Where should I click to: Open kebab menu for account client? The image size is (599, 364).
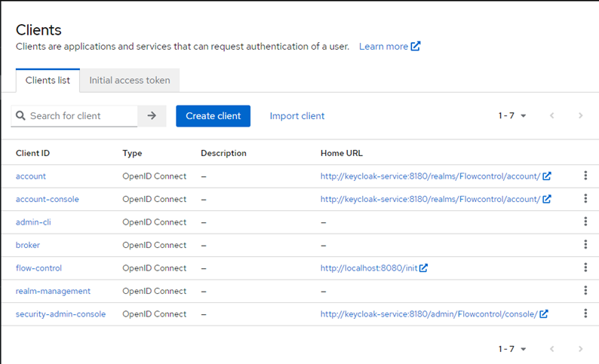585,176
